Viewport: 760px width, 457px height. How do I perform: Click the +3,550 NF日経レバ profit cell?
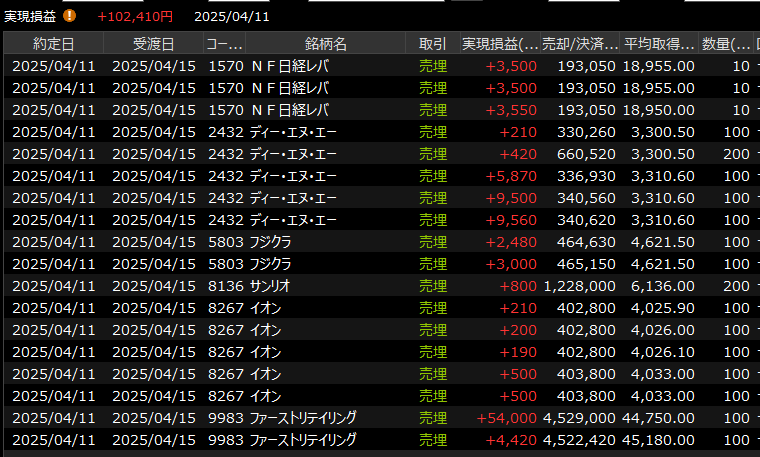click(x=512, y=109)
